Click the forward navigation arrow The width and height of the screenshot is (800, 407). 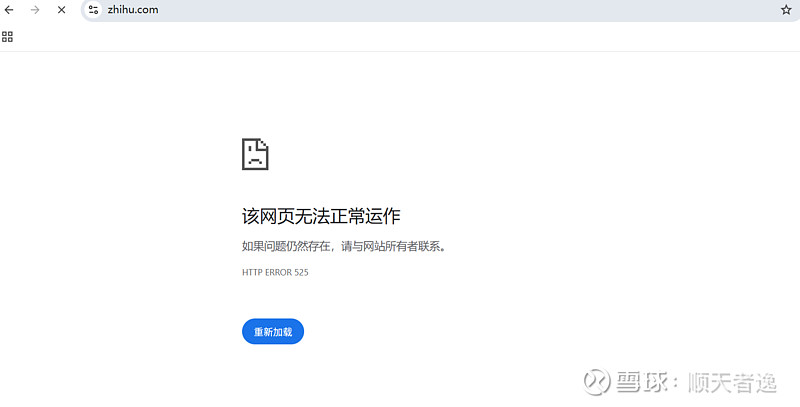click(35, 10)
